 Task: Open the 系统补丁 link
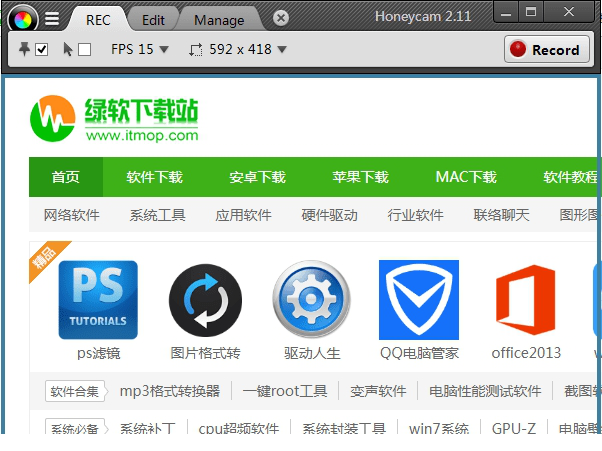[x=148, y=428]
